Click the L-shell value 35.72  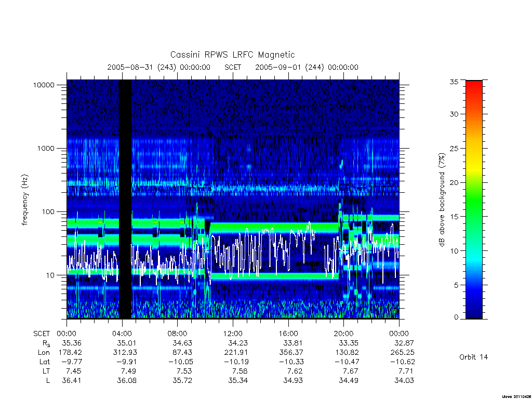(x=182, y=381)
